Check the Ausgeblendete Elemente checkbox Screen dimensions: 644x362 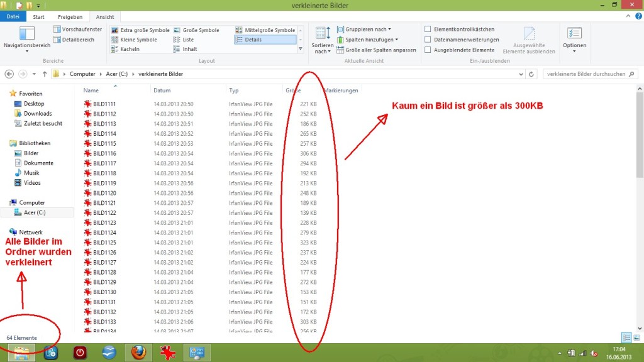[428, 50]
